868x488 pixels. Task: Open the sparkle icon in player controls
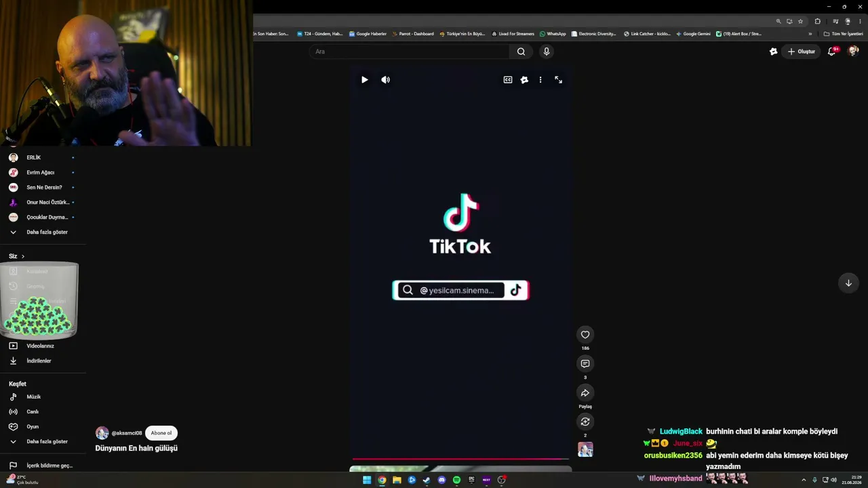pyautogui.click(x=524, y=80)
